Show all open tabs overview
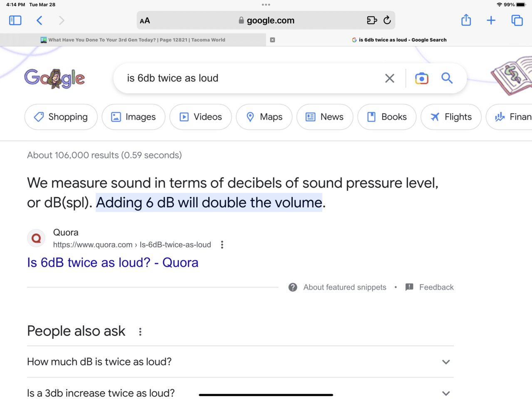The image size is (532, 399). [517, 20]
